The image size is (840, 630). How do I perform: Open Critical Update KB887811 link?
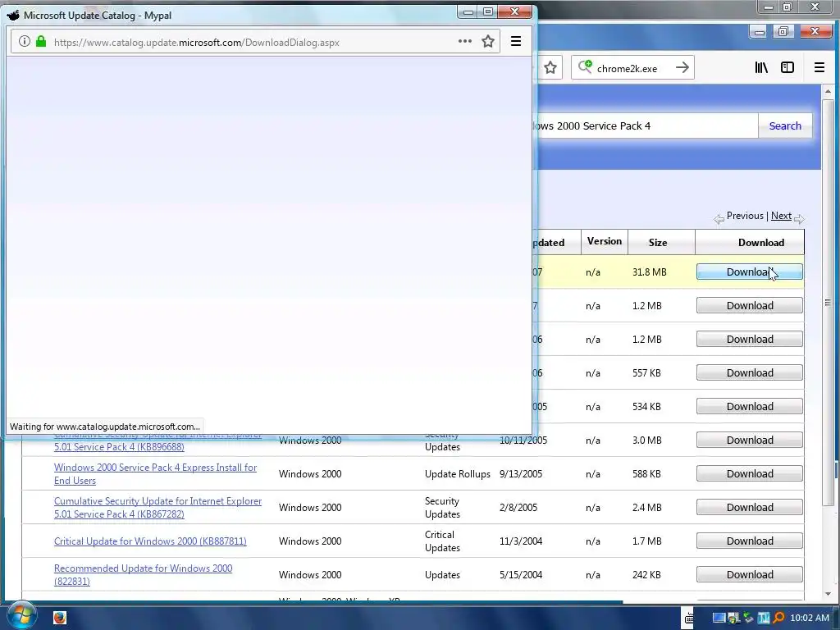click(150, 541)
